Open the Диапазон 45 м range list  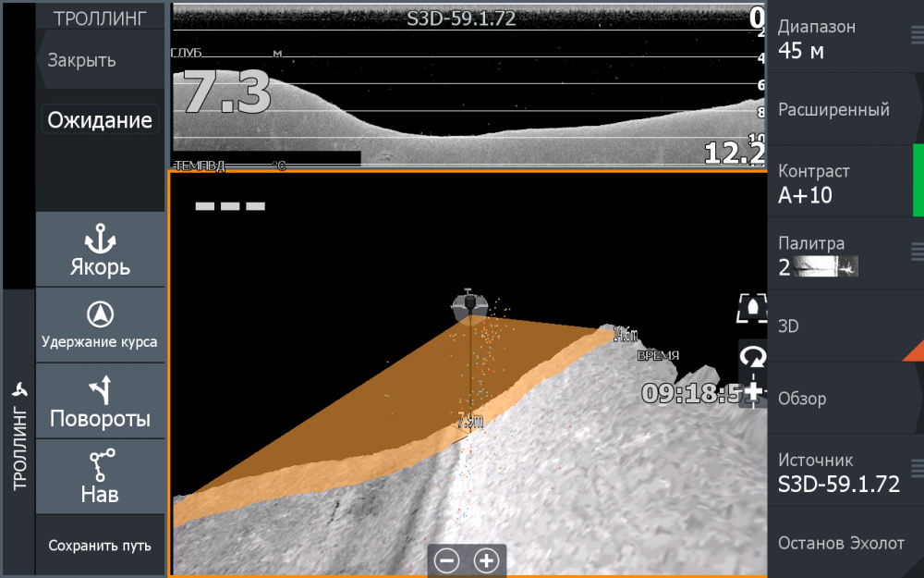[x=845, y=38]
